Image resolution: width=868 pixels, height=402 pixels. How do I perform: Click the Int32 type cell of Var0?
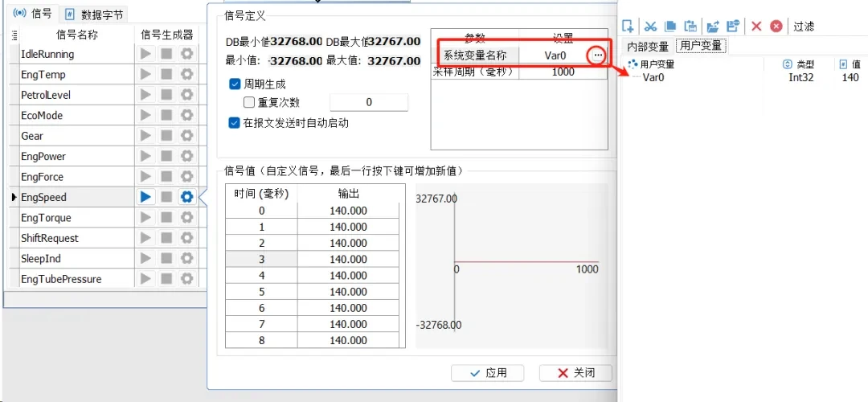(801, 78)
